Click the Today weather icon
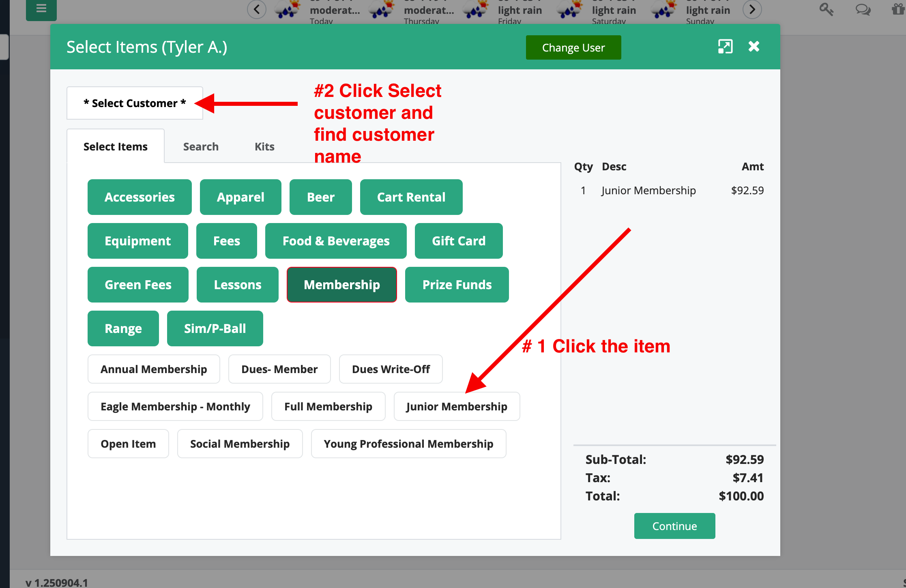Screen dimensions: 906x588 [x=288, y=9]
